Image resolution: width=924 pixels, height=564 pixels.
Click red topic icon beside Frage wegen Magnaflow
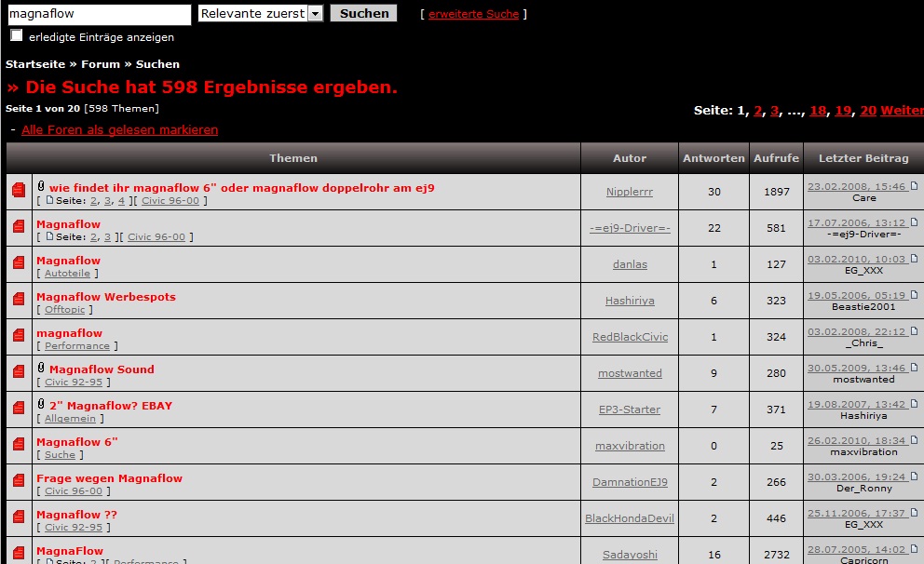coord(19,480)
